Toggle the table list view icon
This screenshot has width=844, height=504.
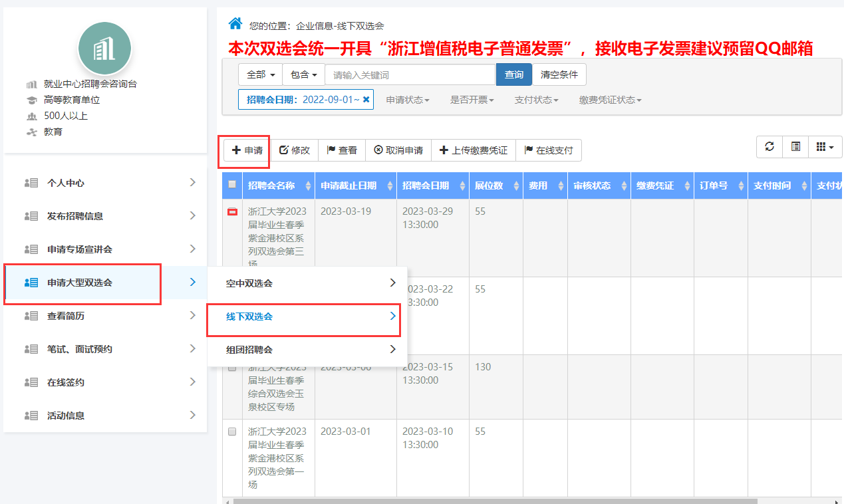coord(795,147)
